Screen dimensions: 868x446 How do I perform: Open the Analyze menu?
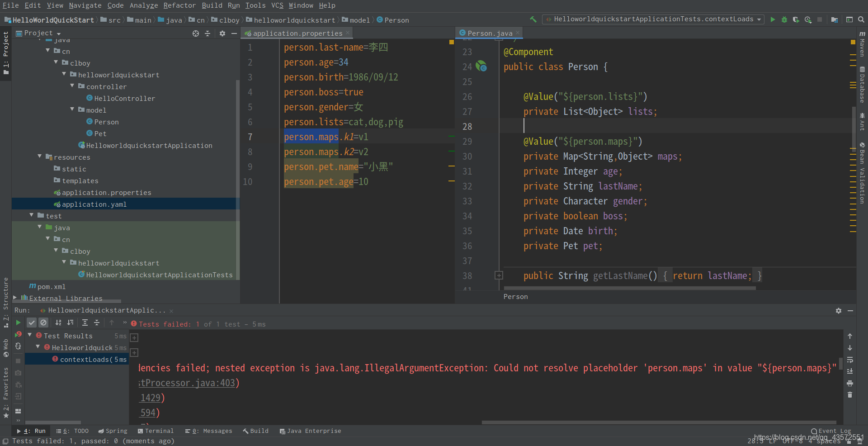point(144,5)
